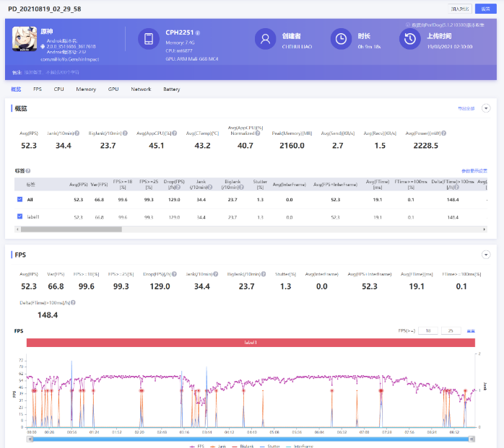The height and width of the screenshot is (448, 504).
Task: Click the export all link in overview
Action: pos(466,108)
